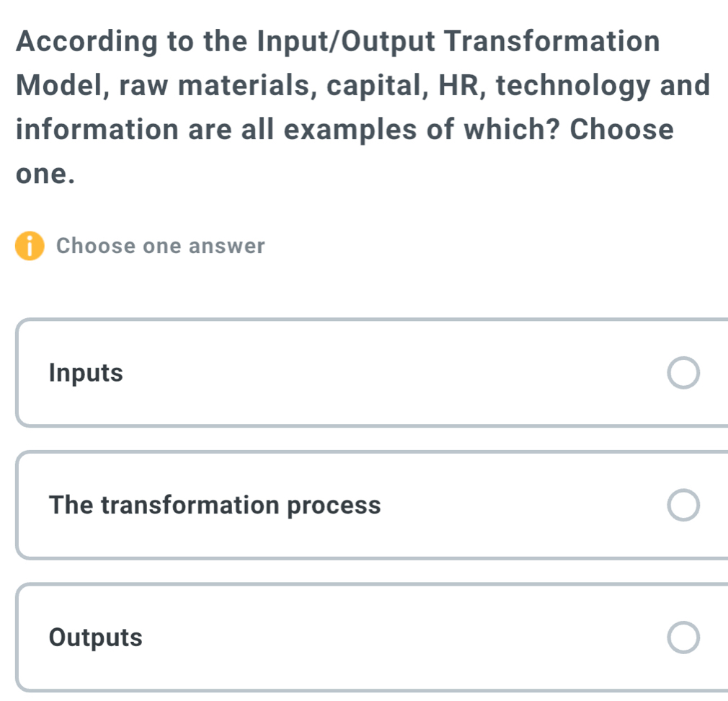Click the phrase Choose one in the question
Screen dimensions: 728x701
click(x=623, y=130)
